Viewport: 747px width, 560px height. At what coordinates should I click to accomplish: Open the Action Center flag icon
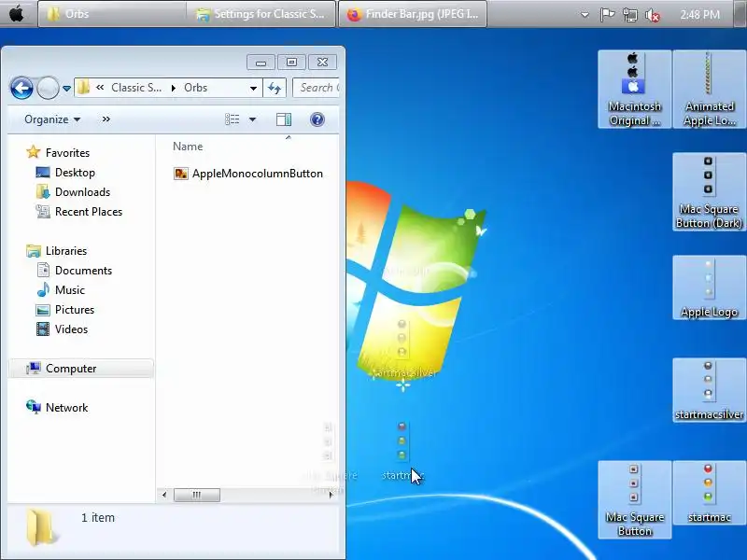pos(607,15)
